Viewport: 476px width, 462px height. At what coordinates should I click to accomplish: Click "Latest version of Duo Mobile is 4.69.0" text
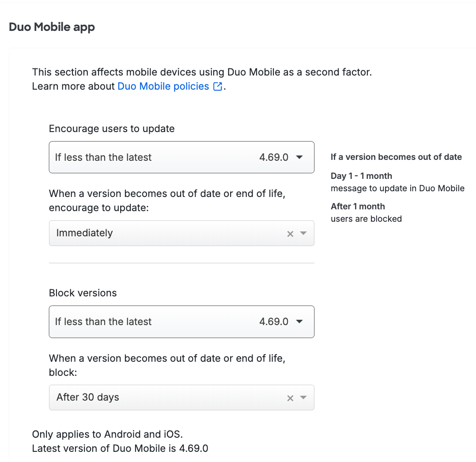120,449
